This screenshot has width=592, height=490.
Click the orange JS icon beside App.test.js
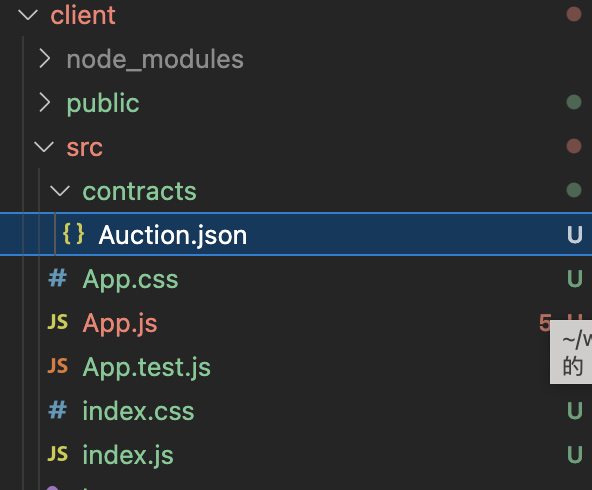pyautogui.click(x=58, y=366)
